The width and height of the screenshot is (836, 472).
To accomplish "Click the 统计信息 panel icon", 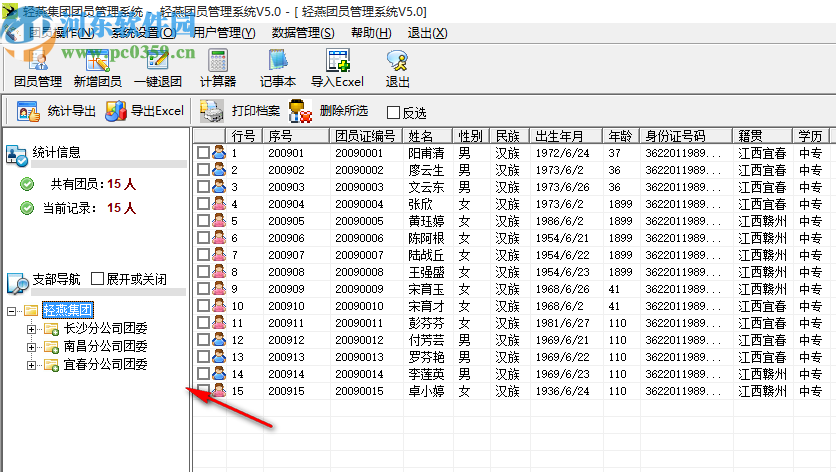I will (17, 155).
